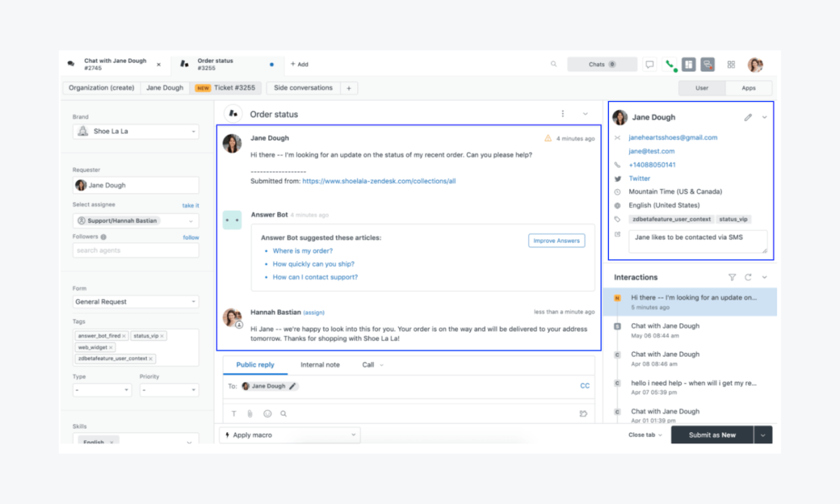Open the "Where is my order?" article link
This screenshot has height=504, width=840.
(x=302, y=251)
